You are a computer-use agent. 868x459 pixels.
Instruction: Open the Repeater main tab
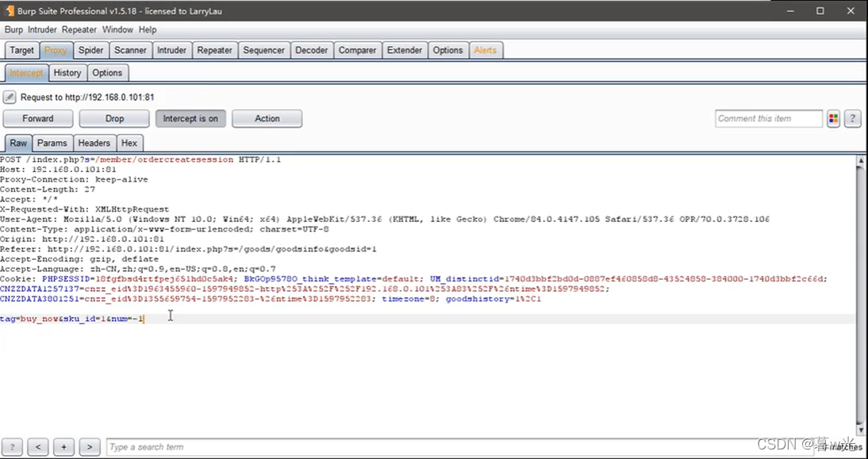(215, 50)
